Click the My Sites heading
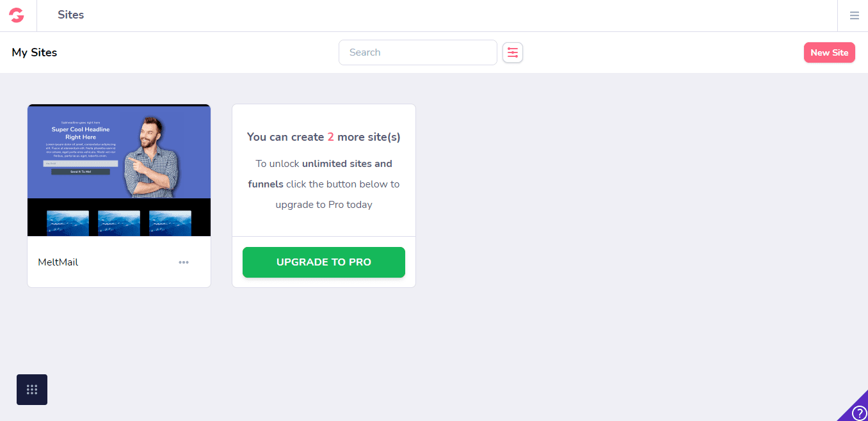The height and width of the screenshot is (421, 868). 35,52
